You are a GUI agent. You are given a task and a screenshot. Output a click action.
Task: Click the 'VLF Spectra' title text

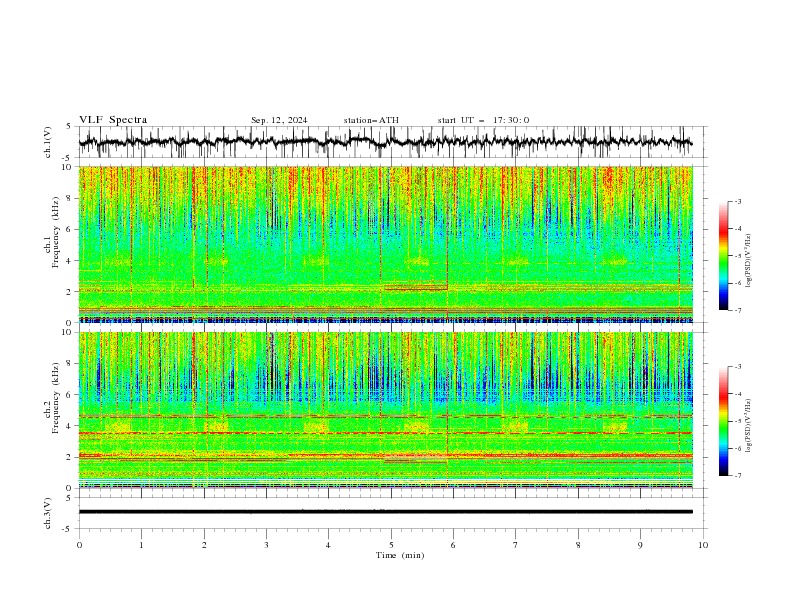point(113,120)
